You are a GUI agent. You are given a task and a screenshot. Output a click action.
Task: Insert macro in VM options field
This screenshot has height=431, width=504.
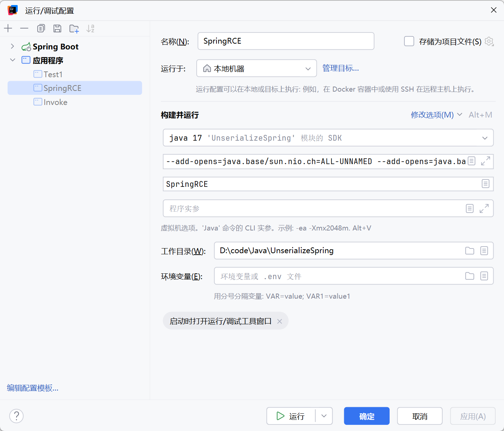click(472, 161)
